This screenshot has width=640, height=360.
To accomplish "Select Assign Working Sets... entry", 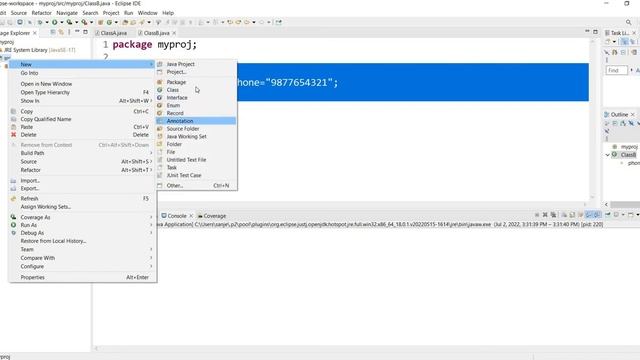I will coord(83,207).
